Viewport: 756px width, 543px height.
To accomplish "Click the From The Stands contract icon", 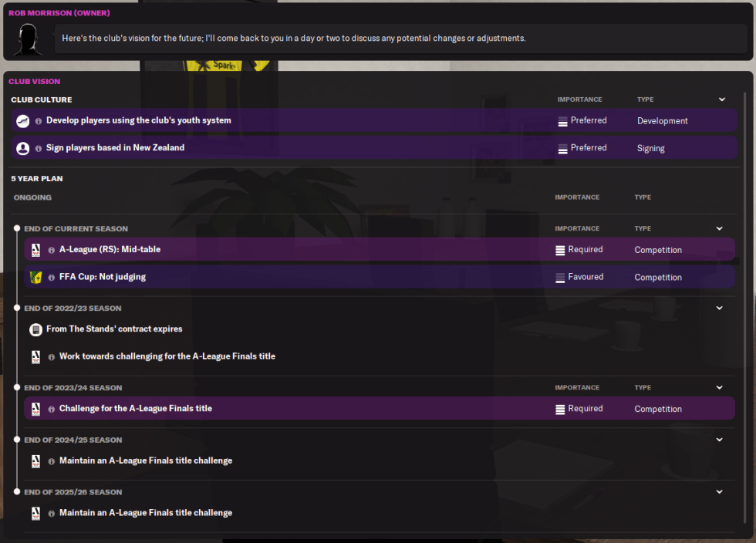I will tap(35, 329).
